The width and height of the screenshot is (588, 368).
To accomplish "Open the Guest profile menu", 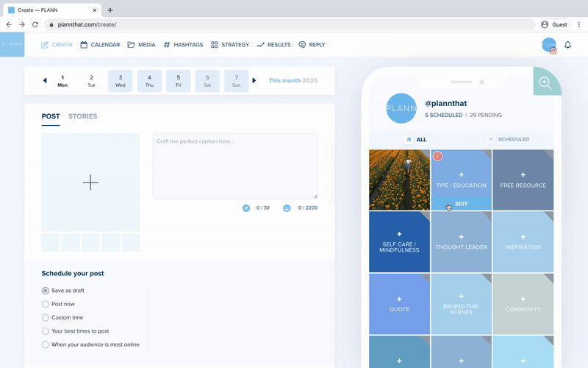I will pyautogui.click(x=555, y=24).
